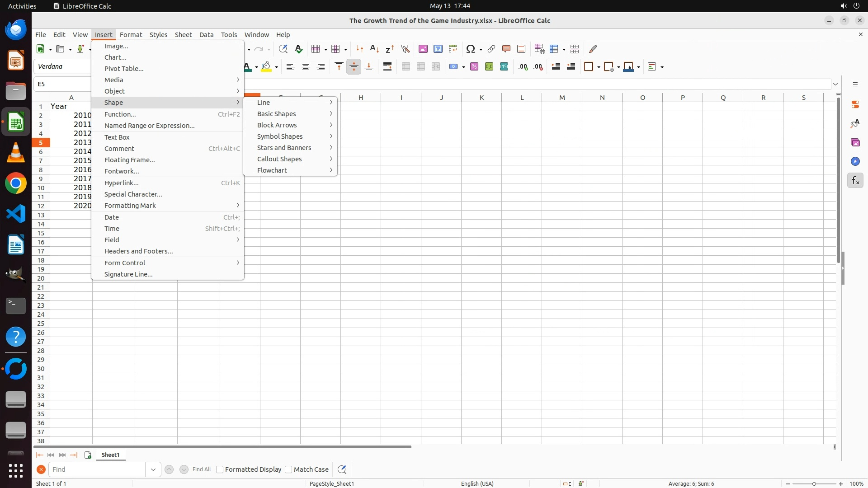
Task: Click the Format as Percent icon
Action: (x=474, y=67)
